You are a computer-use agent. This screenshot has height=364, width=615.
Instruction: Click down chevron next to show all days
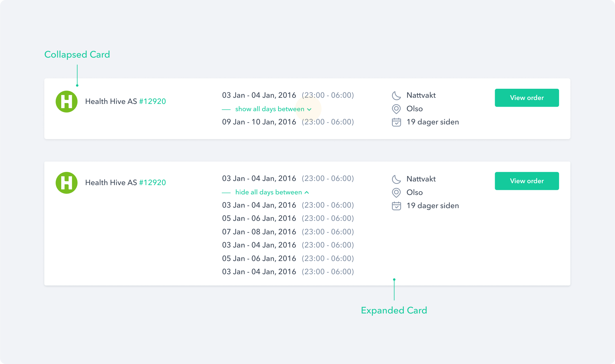tap(309, 109)
